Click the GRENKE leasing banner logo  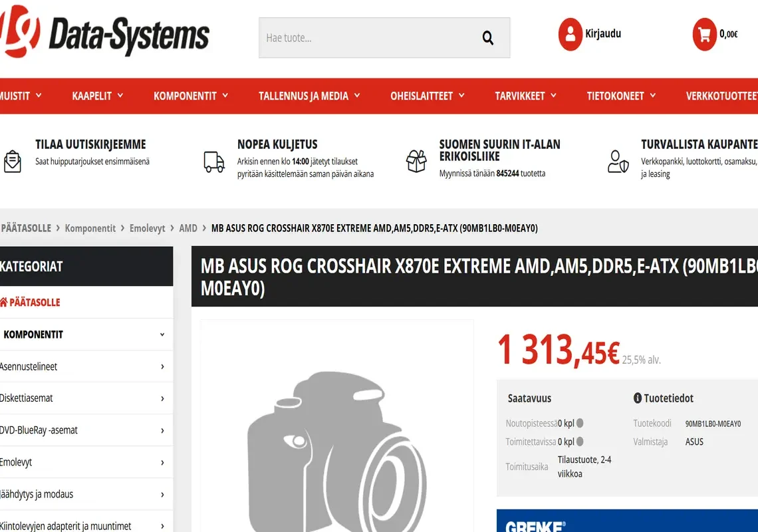click(x=536, y=526)
